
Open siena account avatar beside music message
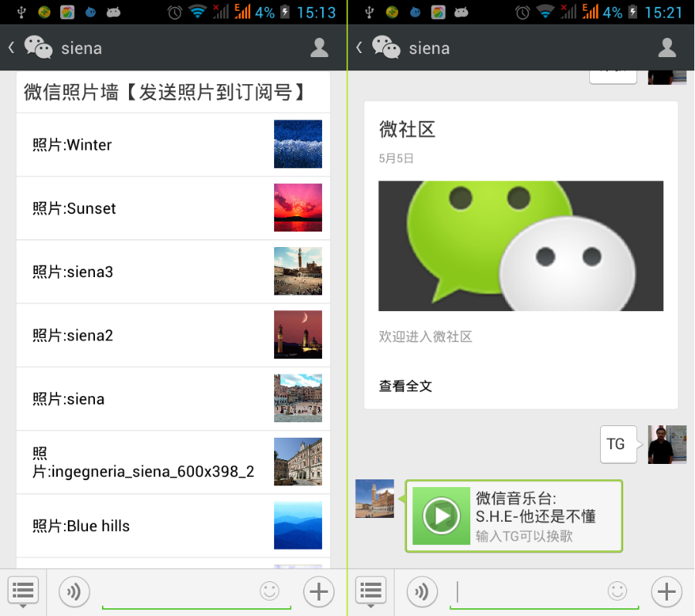click(375, 499)
